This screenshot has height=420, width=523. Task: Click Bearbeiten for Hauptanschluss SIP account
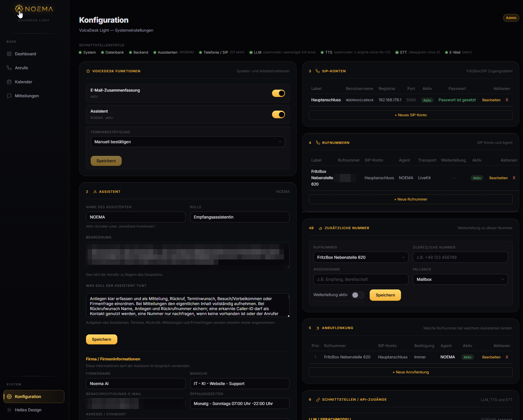(491, 100)
